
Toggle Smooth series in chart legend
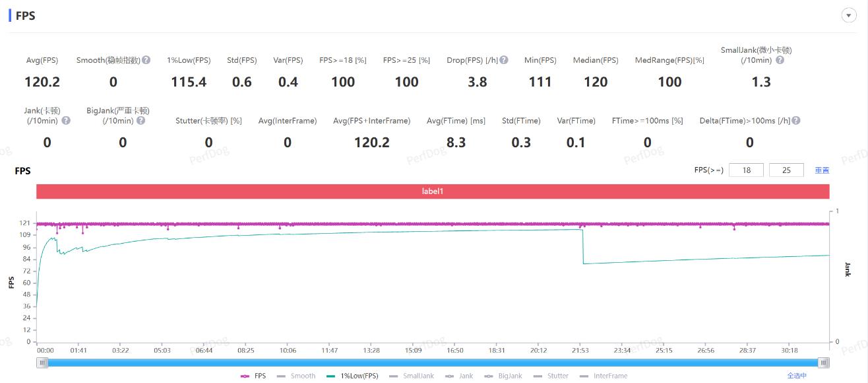(296, 376)
